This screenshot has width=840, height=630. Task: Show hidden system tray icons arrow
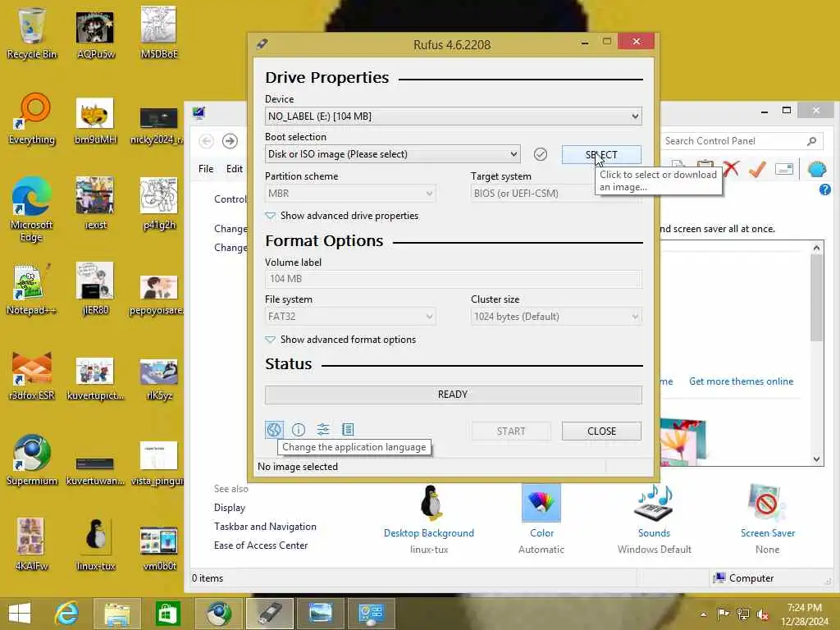(x=703, y=614)
